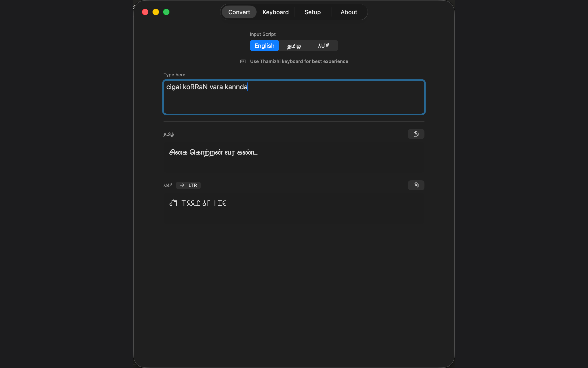The height and width of the screenshot is (368, 588).
Task: Open the Setup tab
Action: [312, 12]
